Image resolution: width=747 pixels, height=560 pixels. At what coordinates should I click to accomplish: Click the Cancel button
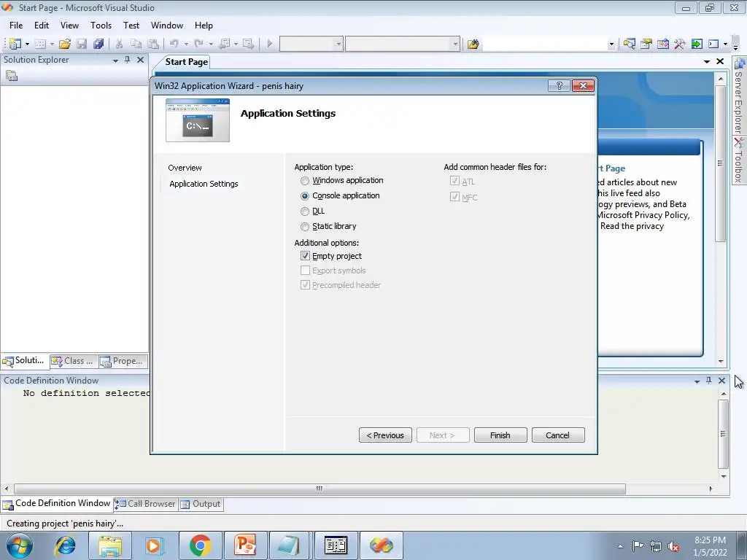pyautogui.click(x=558, y=435)
